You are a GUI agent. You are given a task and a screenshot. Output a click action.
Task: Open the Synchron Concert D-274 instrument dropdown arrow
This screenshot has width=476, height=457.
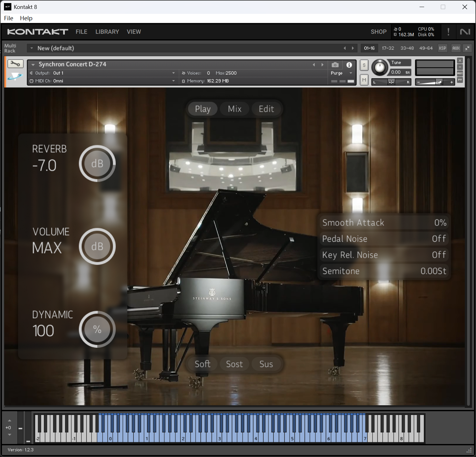(33, 65)
